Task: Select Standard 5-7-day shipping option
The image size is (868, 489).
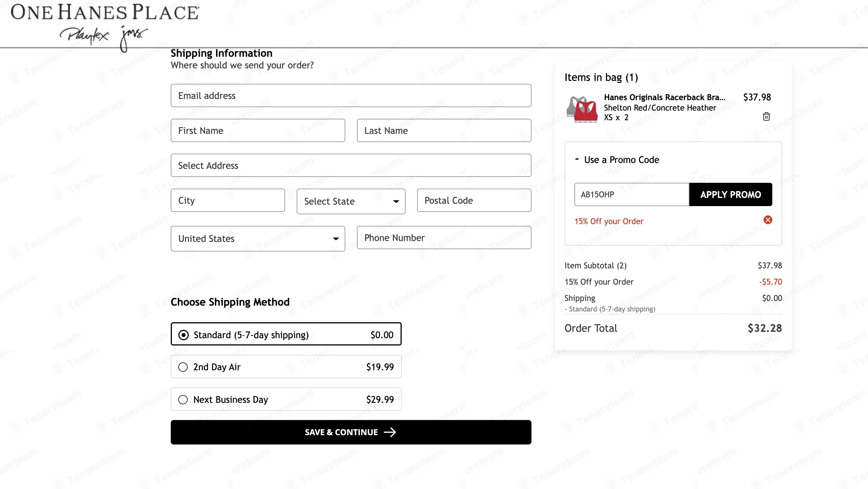Action: (183, 335)
